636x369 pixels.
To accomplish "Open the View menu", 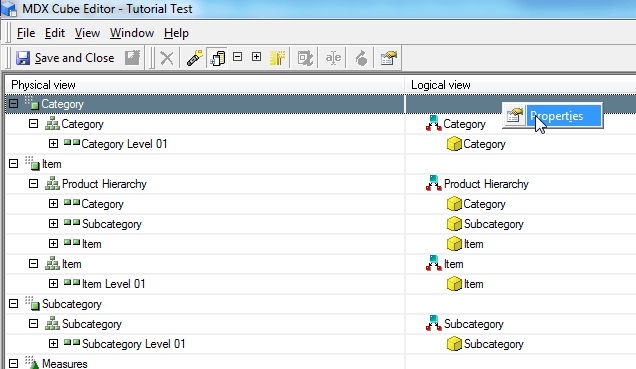I will coord(87,33).
